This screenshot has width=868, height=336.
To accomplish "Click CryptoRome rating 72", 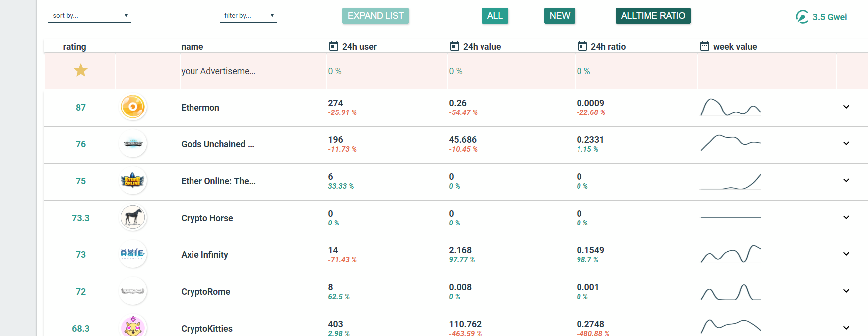I will [81, 292].
